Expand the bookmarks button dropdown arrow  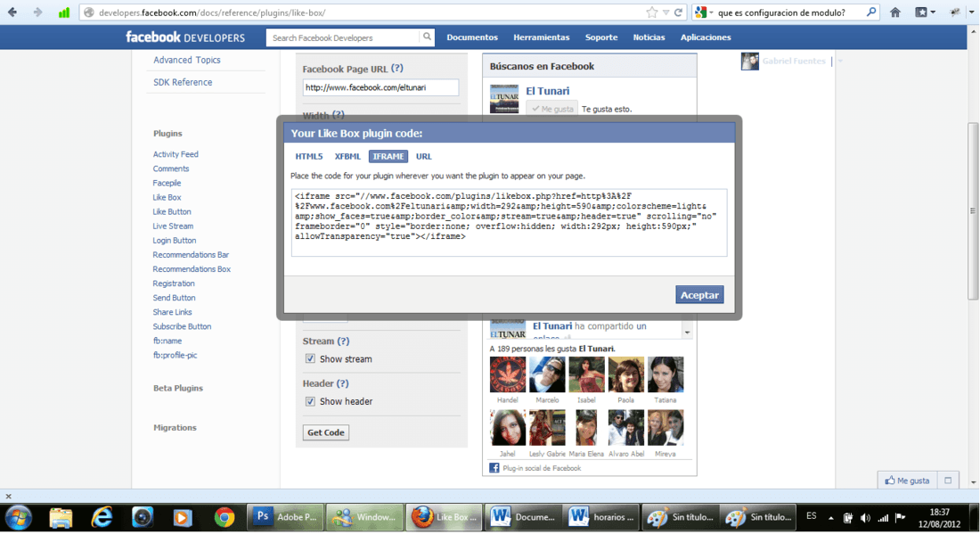933,12
